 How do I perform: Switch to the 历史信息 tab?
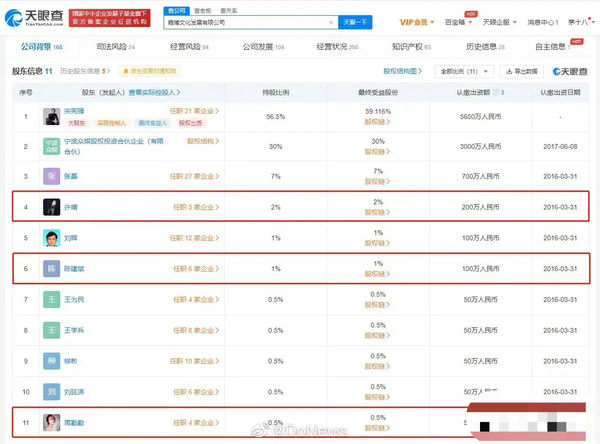pyautogui.click(x=485, y=47)
